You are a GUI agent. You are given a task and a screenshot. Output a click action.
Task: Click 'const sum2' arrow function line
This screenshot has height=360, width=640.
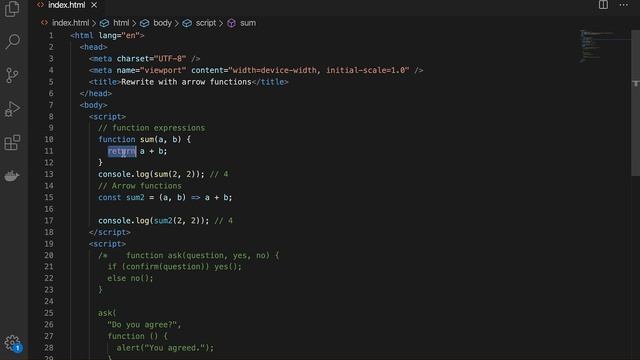click(x=165, y=198)
